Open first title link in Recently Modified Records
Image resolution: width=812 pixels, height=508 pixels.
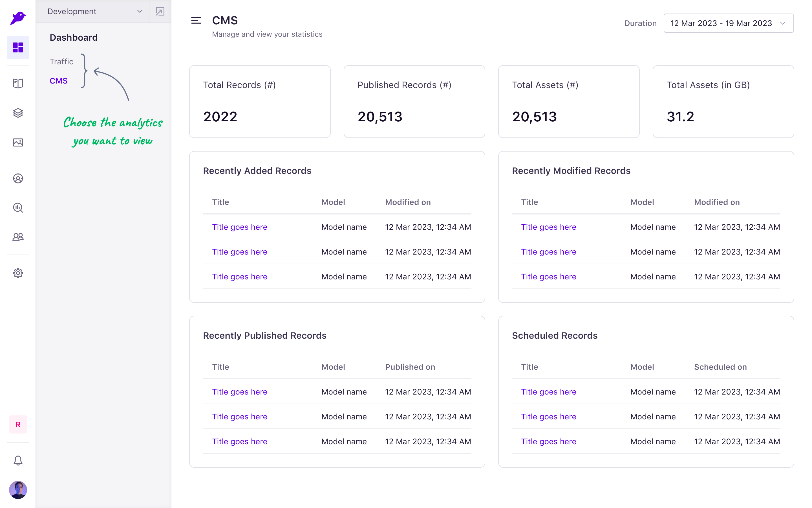tap(549, 227)
